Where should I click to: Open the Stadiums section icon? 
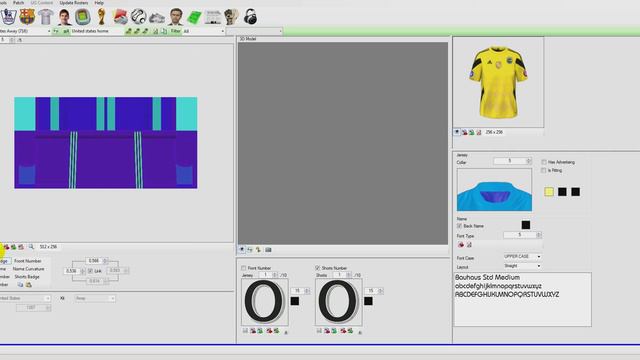[83, 17]
